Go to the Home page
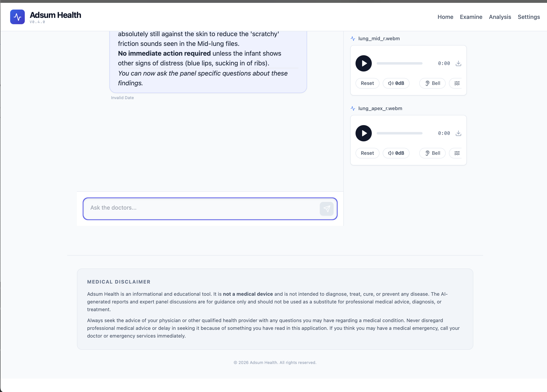 [445, 17]
